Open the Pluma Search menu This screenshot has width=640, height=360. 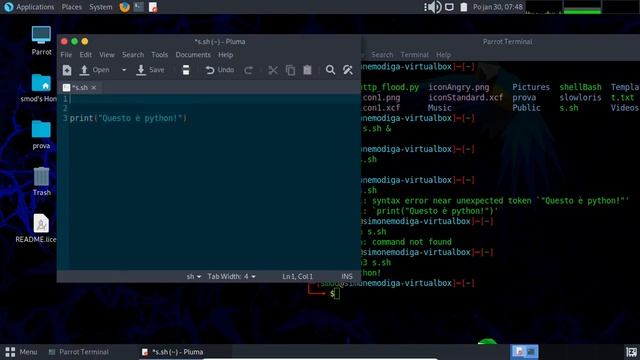pos(133,55)
